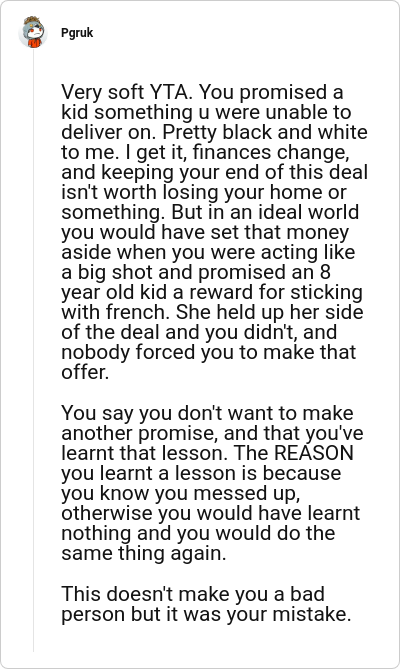The width and height of the screenshot is (400, 669).
Task: Click the word 'offer.' ending first paragraph
Action: [85, 372]
